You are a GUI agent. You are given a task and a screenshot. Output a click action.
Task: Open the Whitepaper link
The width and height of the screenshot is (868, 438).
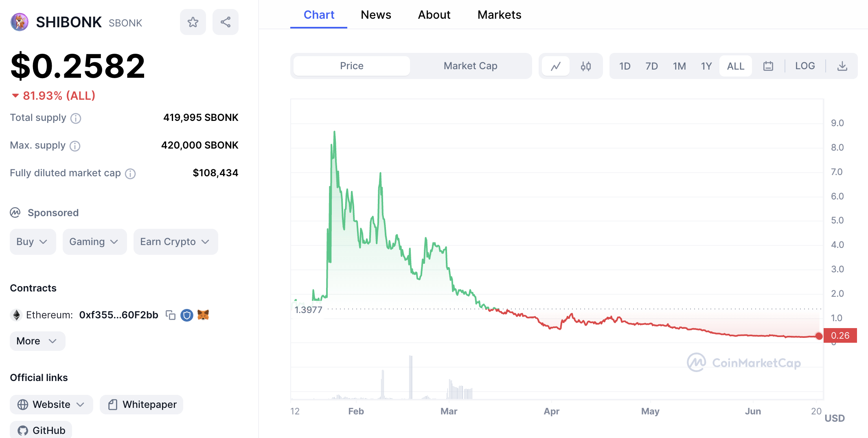[141, 405]
